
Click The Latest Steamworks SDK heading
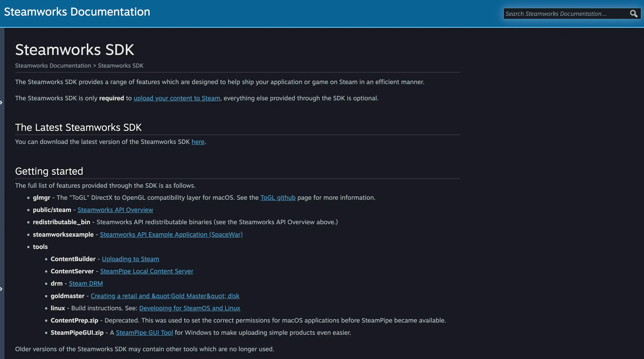tap(78, 127)
